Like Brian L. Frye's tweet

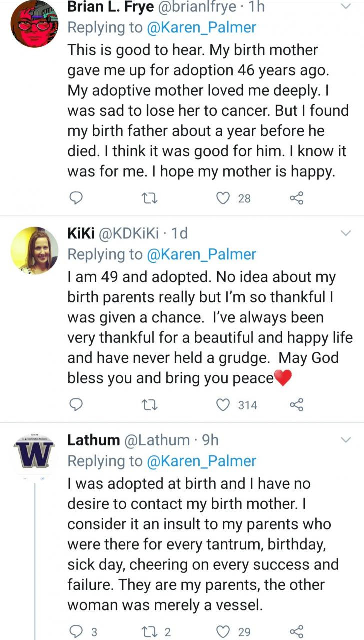(223, 199)
